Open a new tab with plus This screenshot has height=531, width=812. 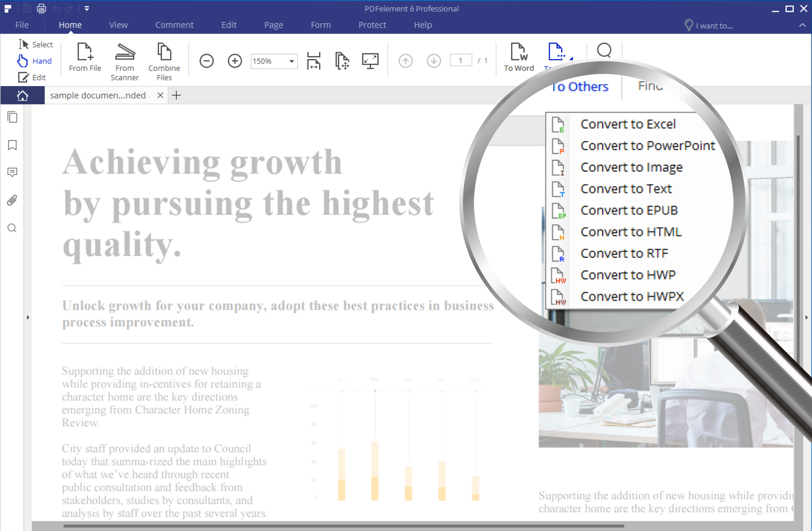[x=177, y=95]
